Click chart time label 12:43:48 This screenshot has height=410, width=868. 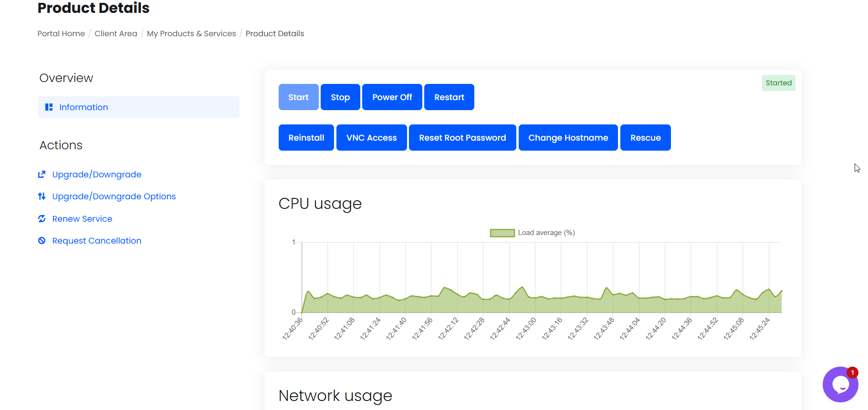(x=604, y=329)
